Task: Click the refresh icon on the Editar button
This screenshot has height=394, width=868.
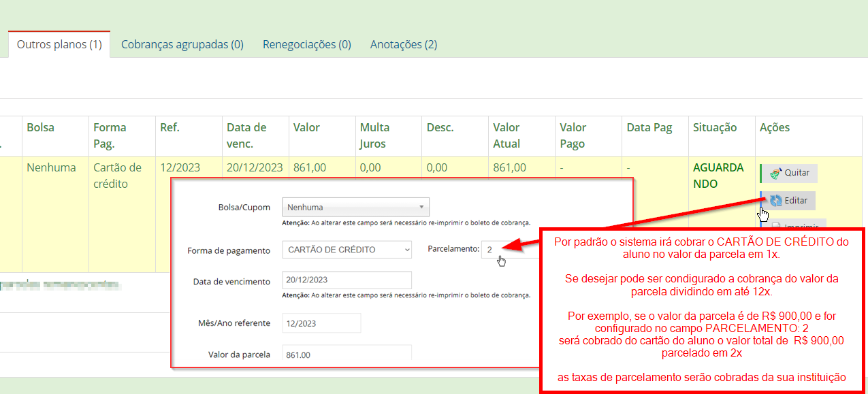Action: click(x=776, y=201)
